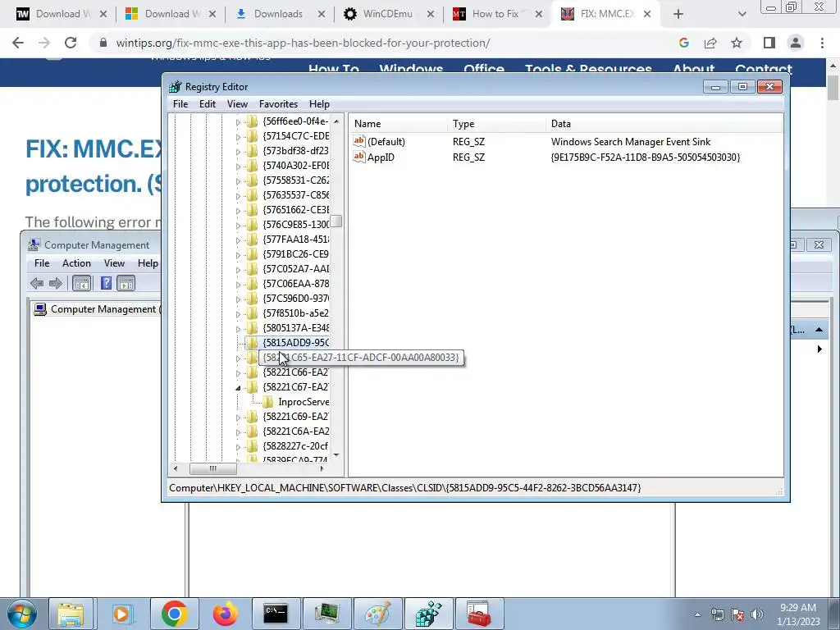
Task: Click the tree scroll right arrow
Action: click(x=322, y=468)
